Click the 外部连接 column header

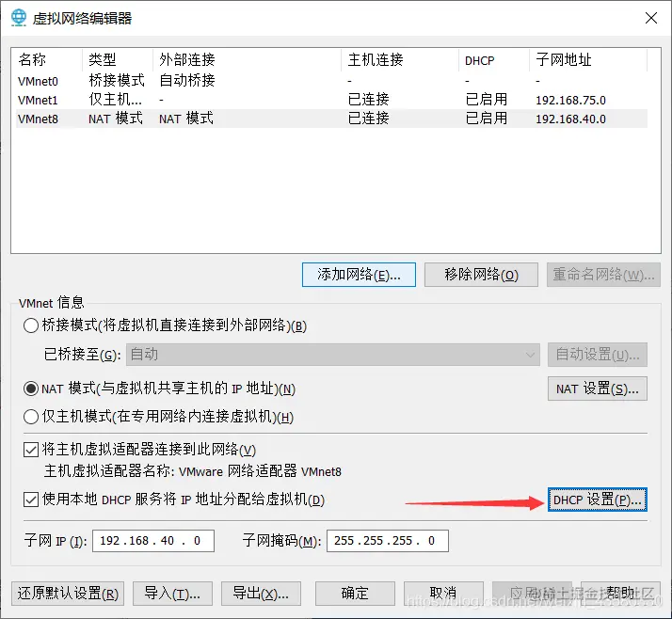pos(247,60)
